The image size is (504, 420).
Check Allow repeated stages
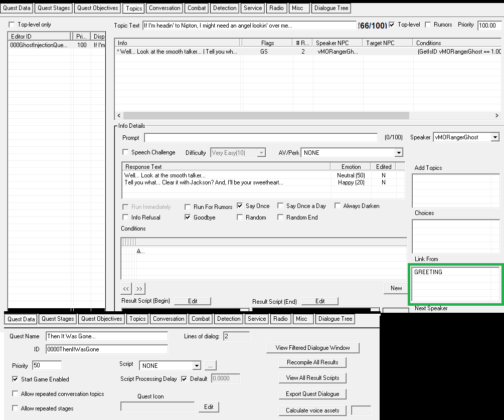tap(15, 408)
